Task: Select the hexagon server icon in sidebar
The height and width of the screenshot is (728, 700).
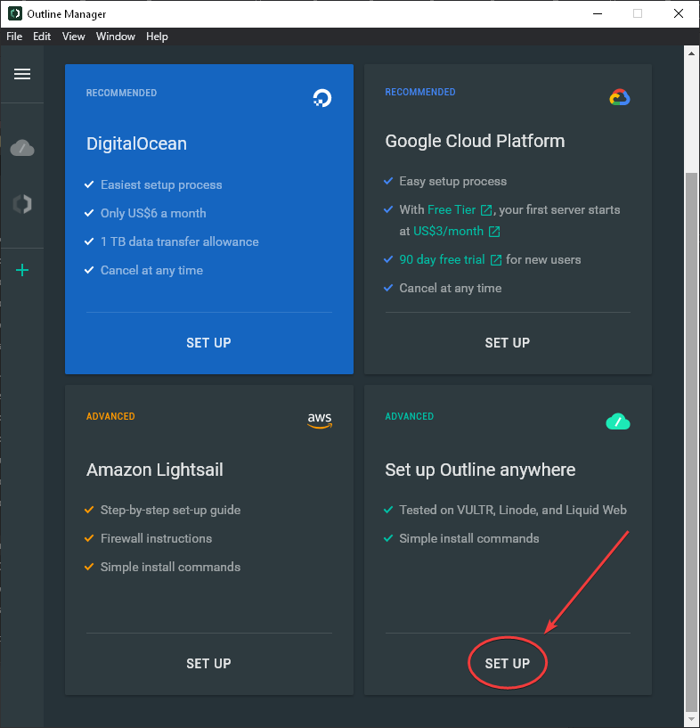Action: tap(22, 204)
